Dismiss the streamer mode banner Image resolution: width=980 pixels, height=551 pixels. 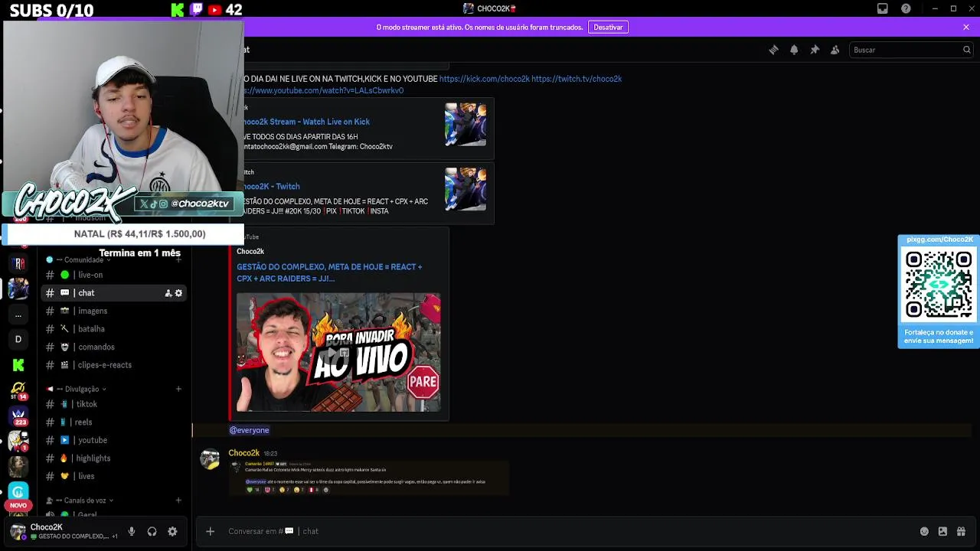click(x=966, y=27)
